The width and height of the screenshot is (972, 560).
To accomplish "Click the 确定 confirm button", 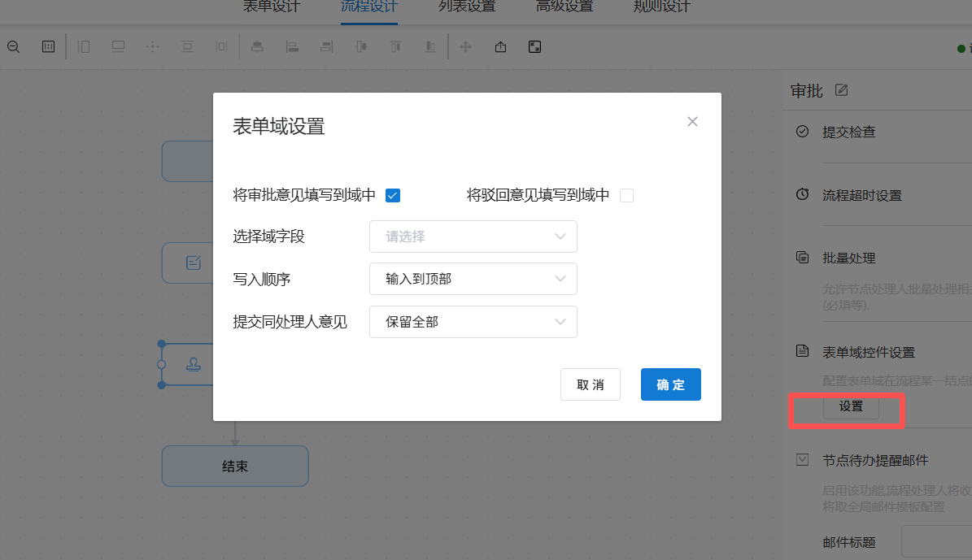I will tap(671, 384).
